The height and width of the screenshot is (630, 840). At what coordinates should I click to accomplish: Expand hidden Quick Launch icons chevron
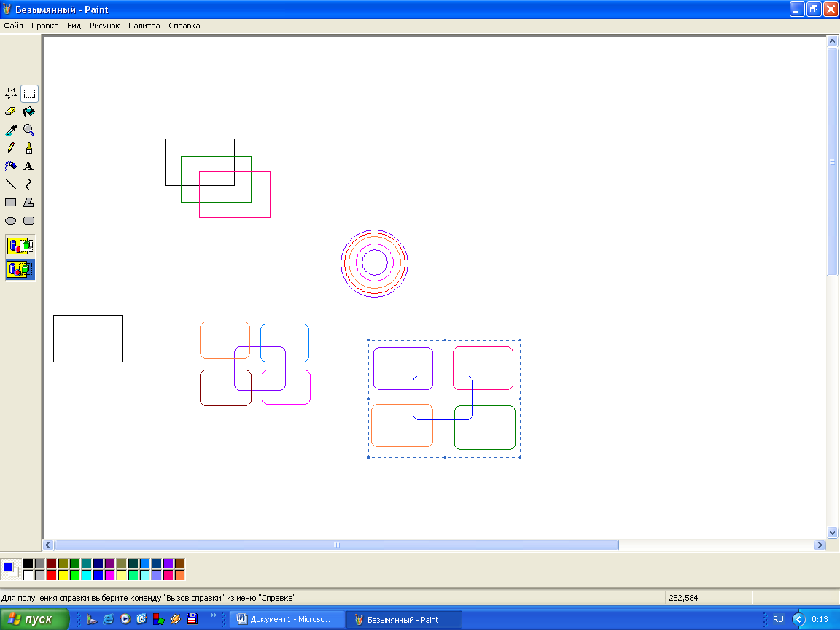pos(214,616)
